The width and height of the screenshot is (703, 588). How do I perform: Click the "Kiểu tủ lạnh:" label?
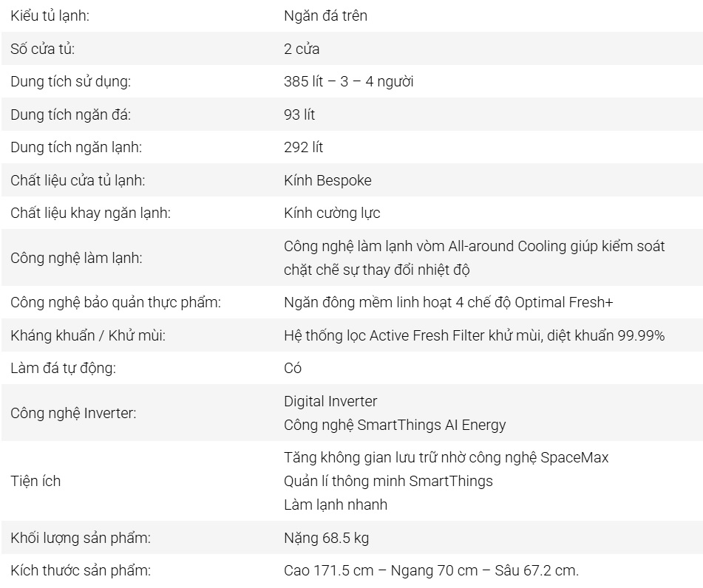click(x=50, y=16)
